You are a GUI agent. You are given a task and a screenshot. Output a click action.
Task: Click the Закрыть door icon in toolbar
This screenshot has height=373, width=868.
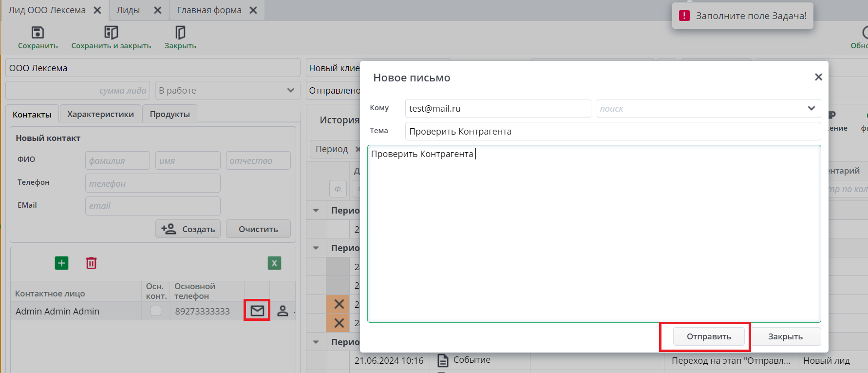[180, 33]
